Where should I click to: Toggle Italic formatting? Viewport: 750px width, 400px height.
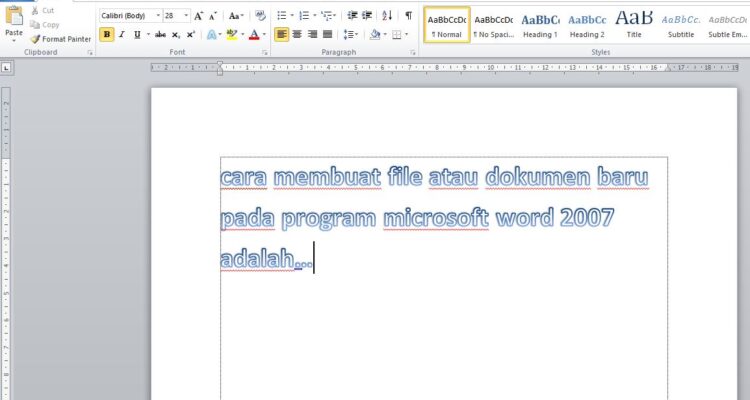pyautogui.click(x=122, y=34)
